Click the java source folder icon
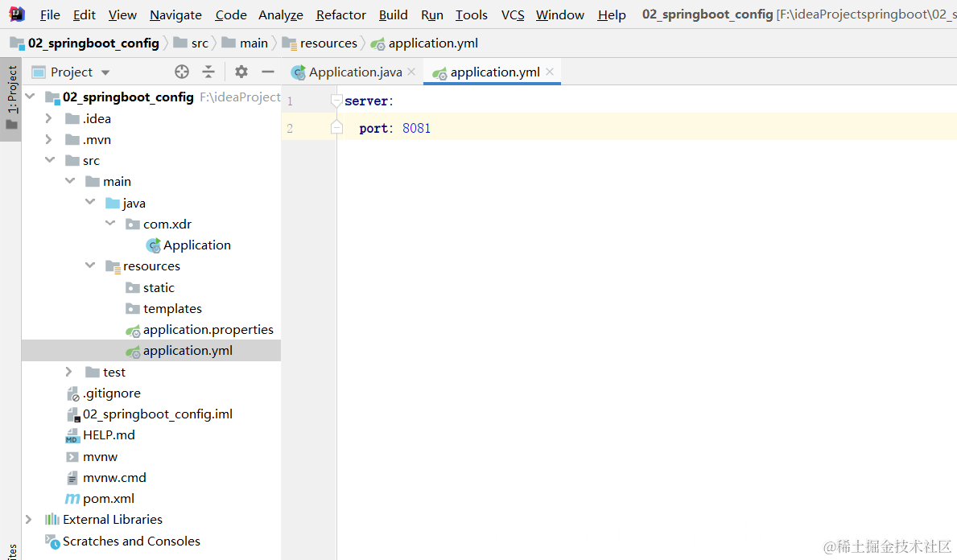The image size is (957, 560). pos(113,203)
